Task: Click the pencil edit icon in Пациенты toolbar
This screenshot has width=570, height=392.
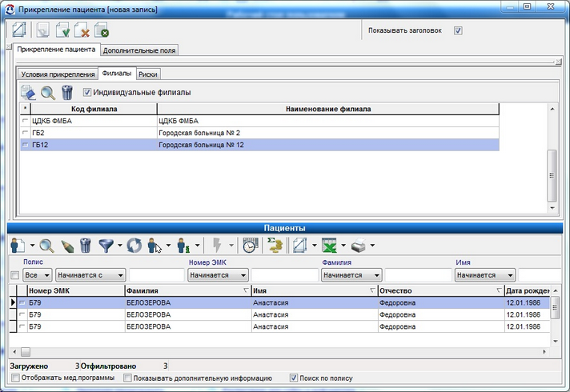Action: (67, 246)
